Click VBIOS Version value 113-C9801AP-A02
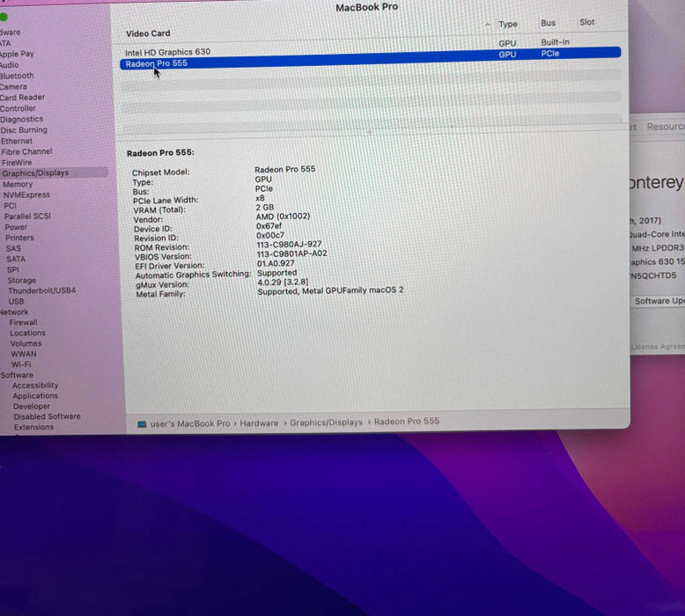685x616 pixels. 291,253
